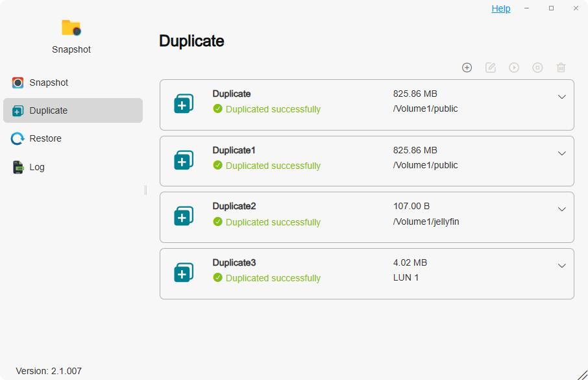Stop a running task with the stop icon
The height and width of the screenshot is (380, 588).
(x=537, y=68)
